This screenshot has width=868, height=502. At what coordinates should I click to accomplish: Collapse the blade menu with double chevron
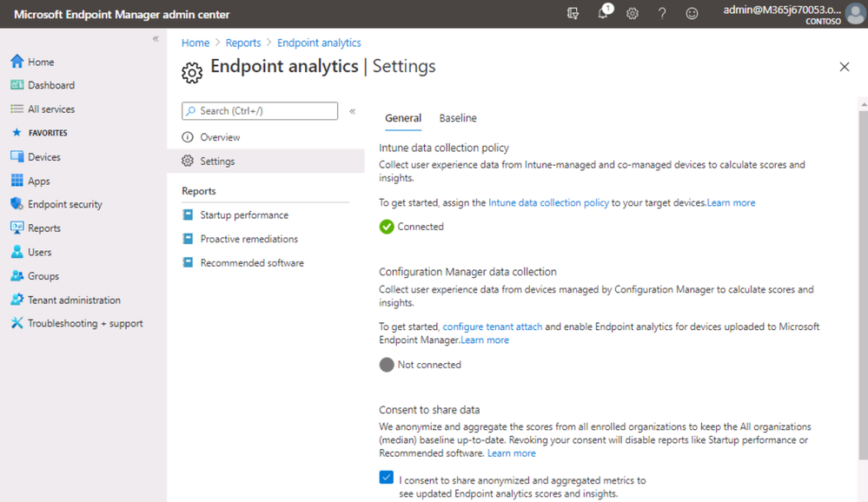[x=353, y=111]
